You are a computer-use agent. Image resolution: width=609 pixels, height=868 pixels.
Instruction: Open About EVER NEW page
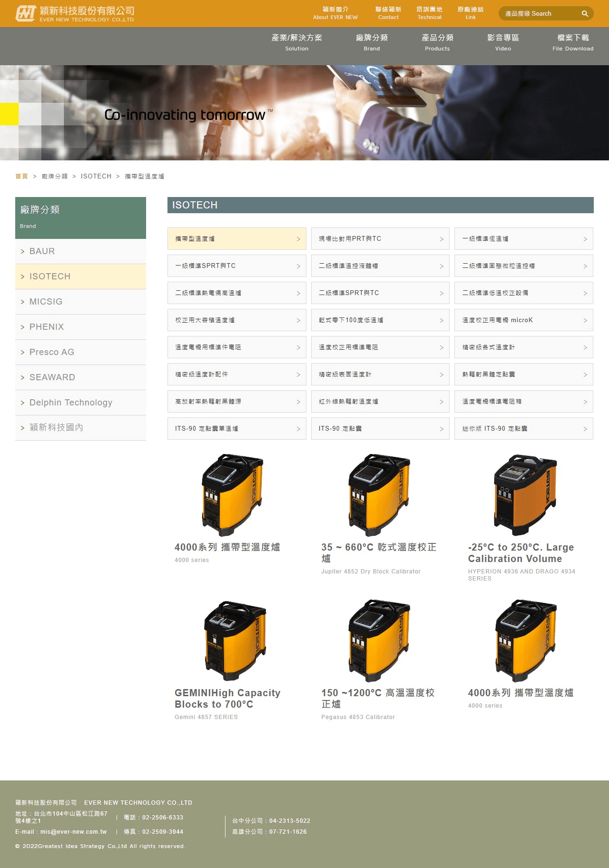[335, 13]
